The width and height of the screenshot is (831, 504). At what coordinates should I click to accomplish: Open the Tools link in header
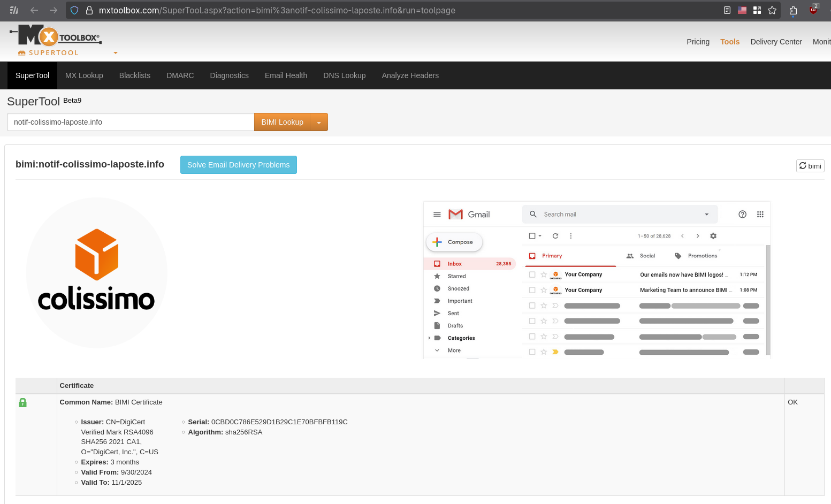tap(730, 42)
